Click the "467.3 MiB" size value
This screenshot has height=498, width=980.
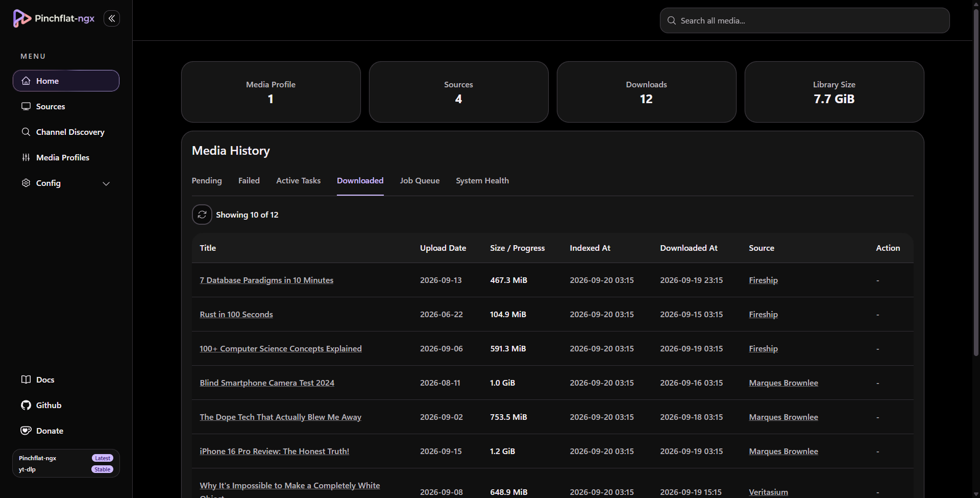[x=509, y=280]
